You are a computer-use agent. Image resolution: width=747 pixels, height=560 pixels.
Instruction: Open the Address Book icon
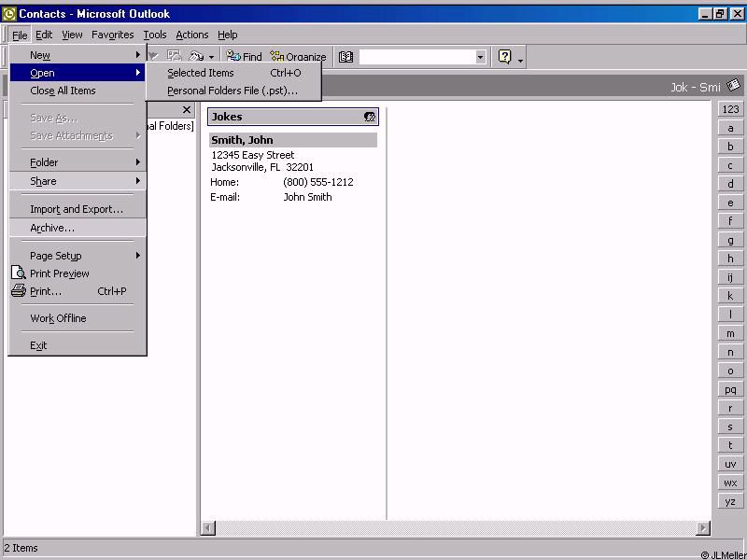click(345, 57)
